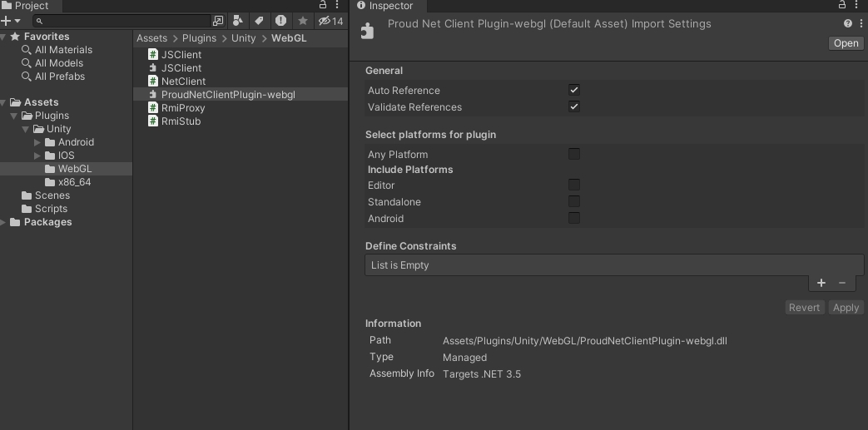Screen dimensions: 868x430
Task: Click the Search by Import Log Type icon
Action: pyautogui.click(x=280, y=21)
